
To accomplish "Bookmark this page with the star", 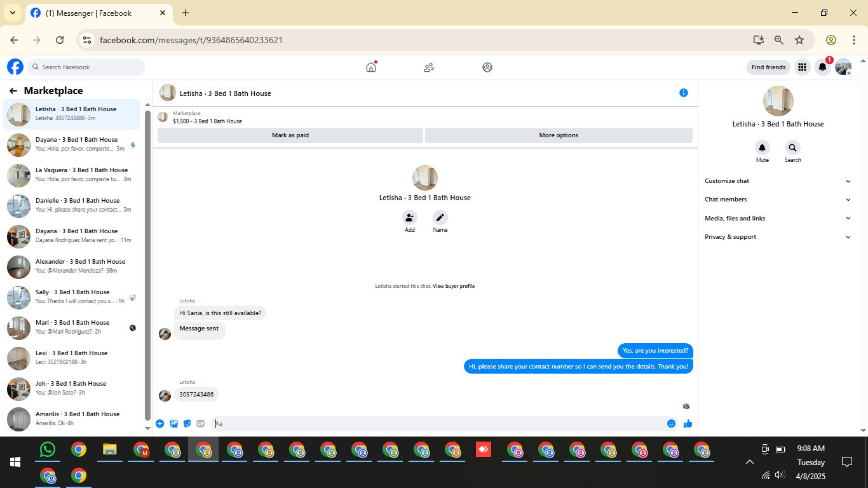I will tap(799, 40).
